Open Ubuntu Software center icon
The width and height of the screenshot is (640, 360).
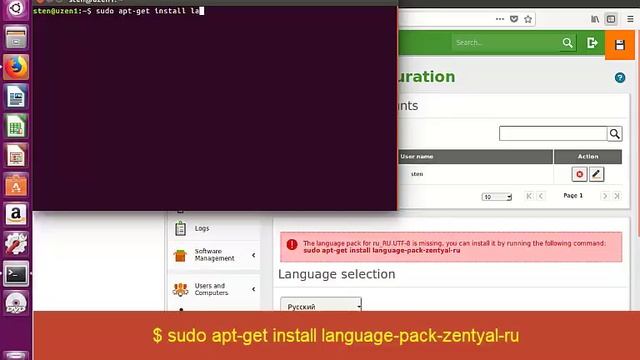point(16,185)
